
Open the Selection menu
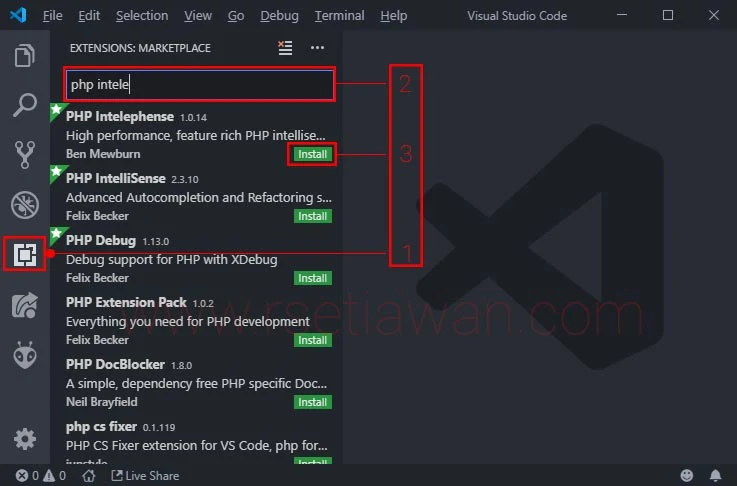(142, 16)
